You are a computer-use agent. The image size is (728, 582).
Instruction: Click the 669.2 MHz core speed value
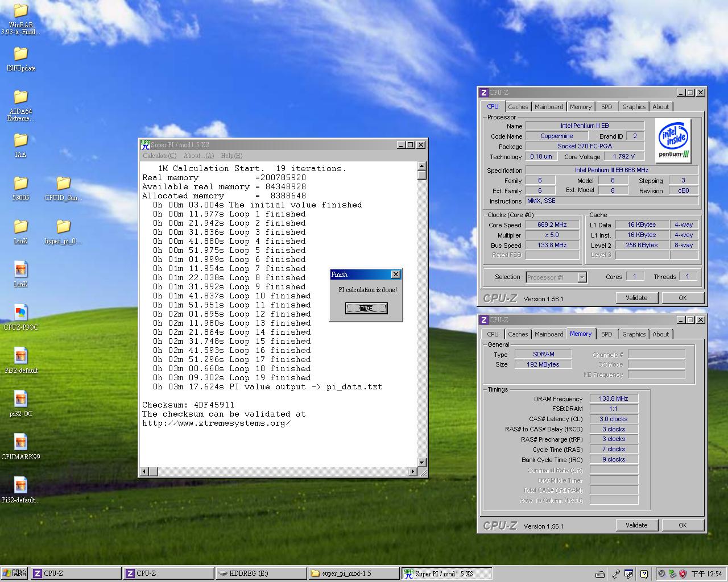[x=552, y=225]
